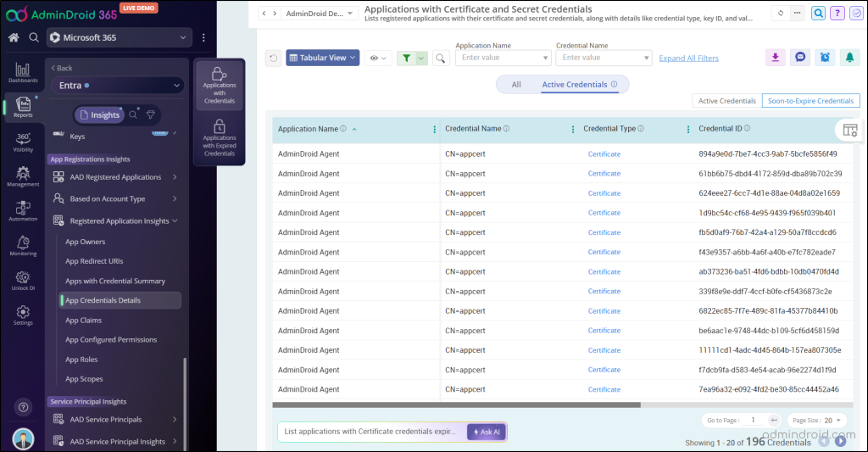Collapse Registered Application Insights
Viewport: 868px width, 452px height.
[x=116, y=221]
